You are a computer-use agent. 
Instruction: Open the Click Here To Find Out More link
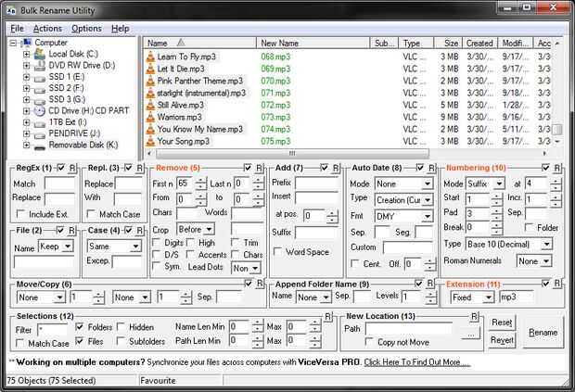pyautogui.click(x=417, y=362)
